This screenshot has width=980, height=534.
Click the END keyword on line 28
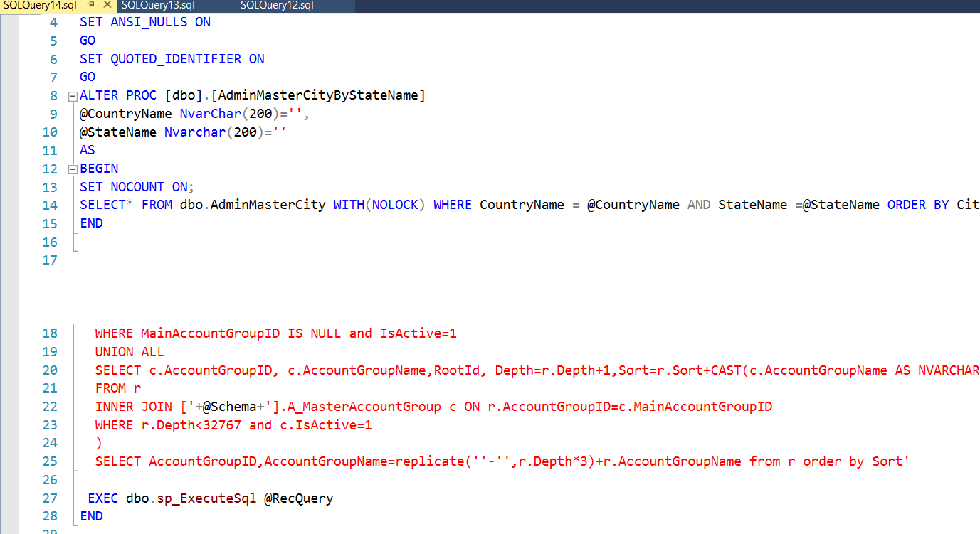point(91,516)
